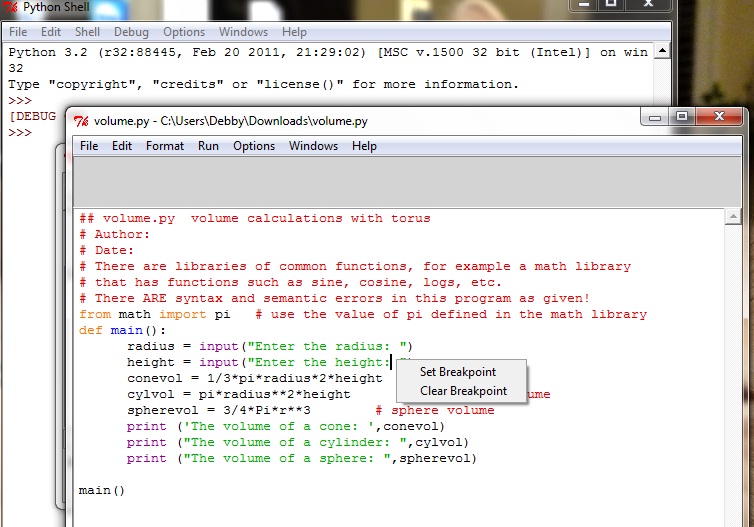
Task: Open Shell menu in Python Shell
Action: pos(88,32)
